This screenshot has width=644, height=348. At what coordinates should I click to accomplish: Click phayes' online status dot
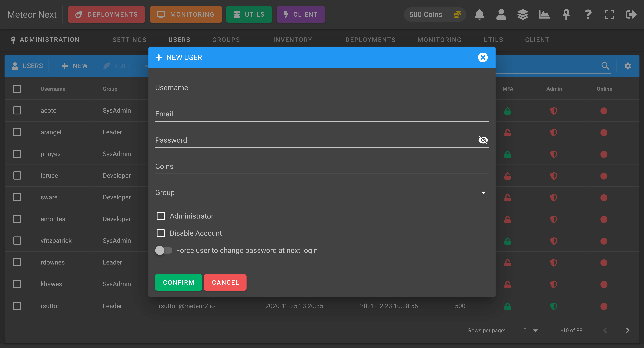click(604, 154)
